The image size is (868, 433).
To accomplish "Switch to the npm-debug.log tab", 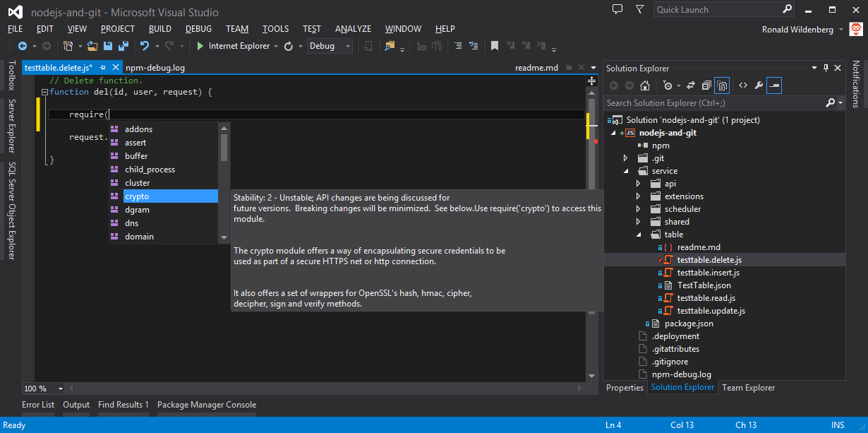I will [155, 68].
